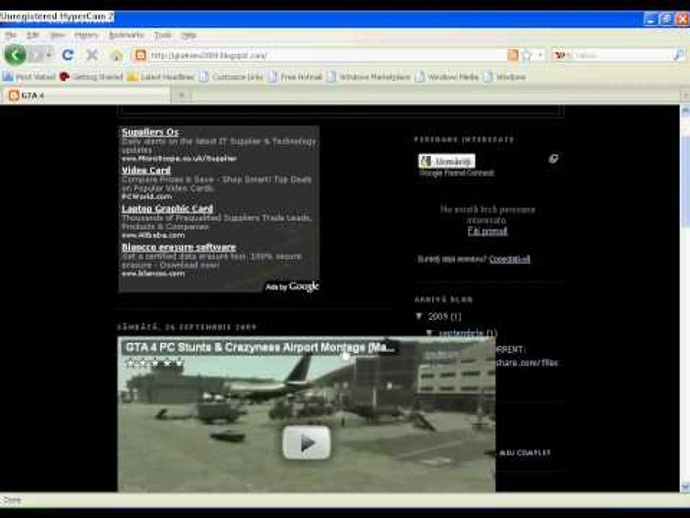Image resolution: width=690 pixels, height=518 pixels.
Task: Open the Suppliers Os ad link
Action: click(x=150, y=132)
